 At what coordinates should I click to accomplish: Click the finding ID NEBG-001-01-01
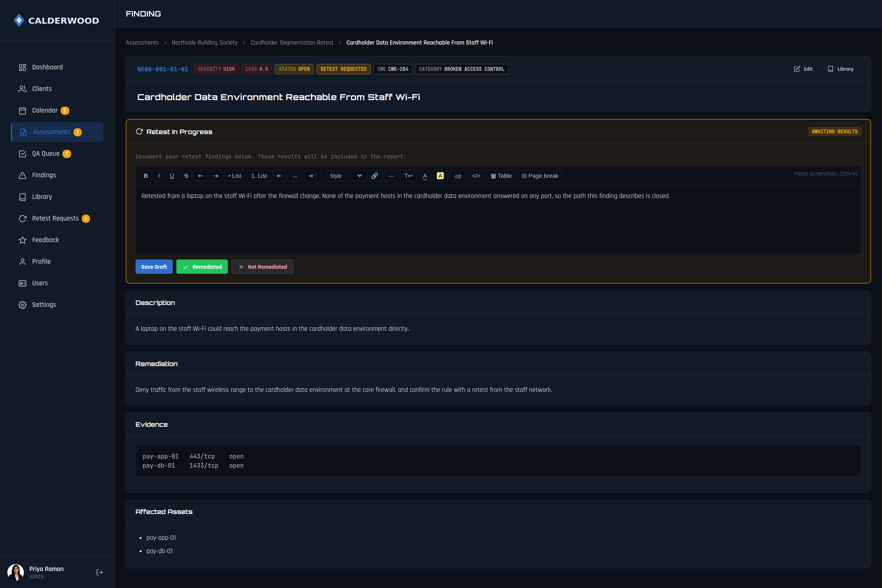162,69
